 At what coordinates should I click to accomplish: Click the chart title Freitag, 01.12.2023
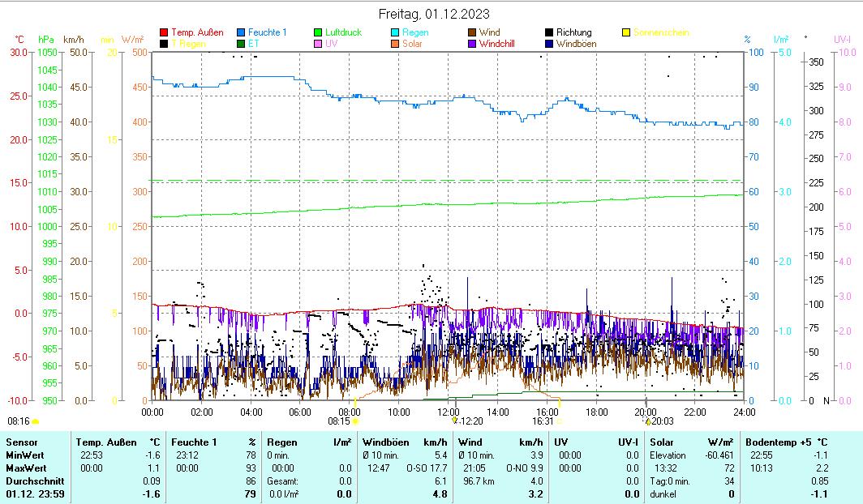coord(434,14)
